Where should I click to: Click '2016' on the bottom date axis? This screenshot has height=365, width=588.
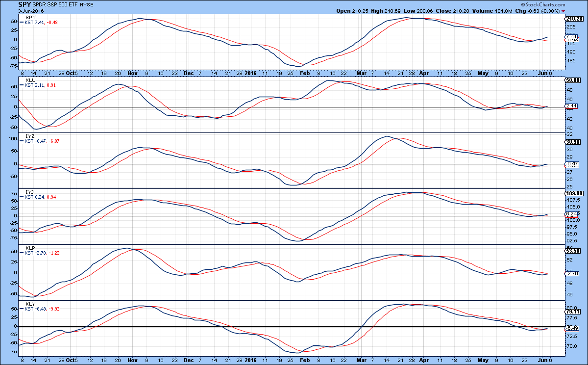[x=250, y=361]
